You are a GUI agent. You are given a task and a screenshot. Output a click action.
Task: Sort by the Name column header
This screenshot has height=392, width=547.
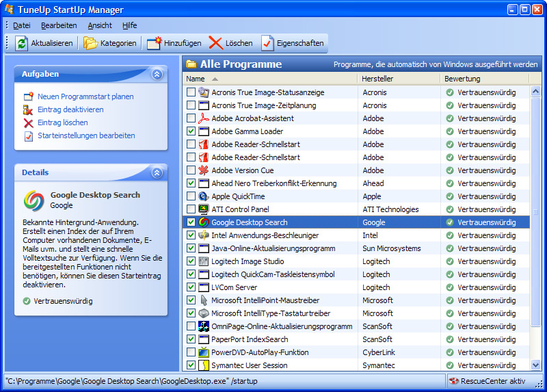pyautogui.click(x=269, y=79)
